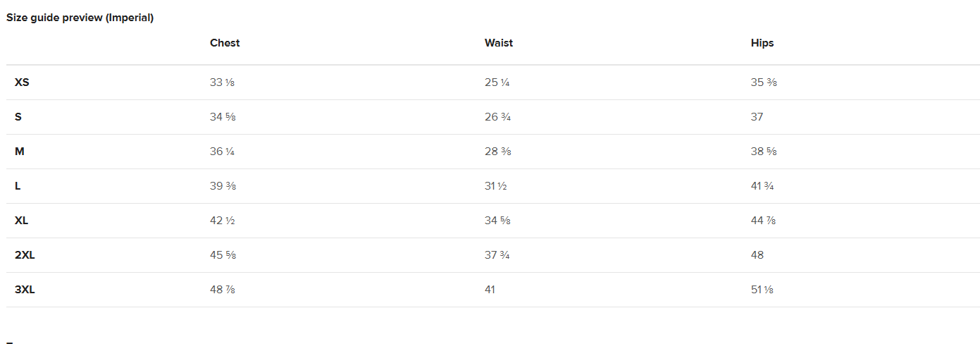Select the 2XL size row label
This screenshot has height=344, width=980.
pyautogui.click(x=25, y=255)
